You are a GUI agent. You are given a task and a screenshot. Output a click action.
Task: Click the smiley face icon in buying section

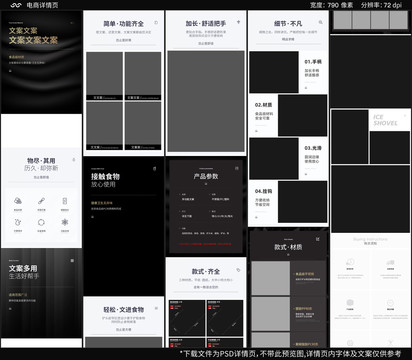390,303
